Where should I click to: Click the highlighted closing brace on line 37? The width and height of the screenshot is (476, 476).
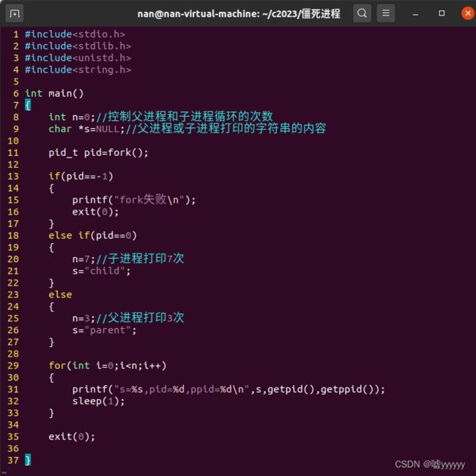pyautogui.click(x=28, y=460)
